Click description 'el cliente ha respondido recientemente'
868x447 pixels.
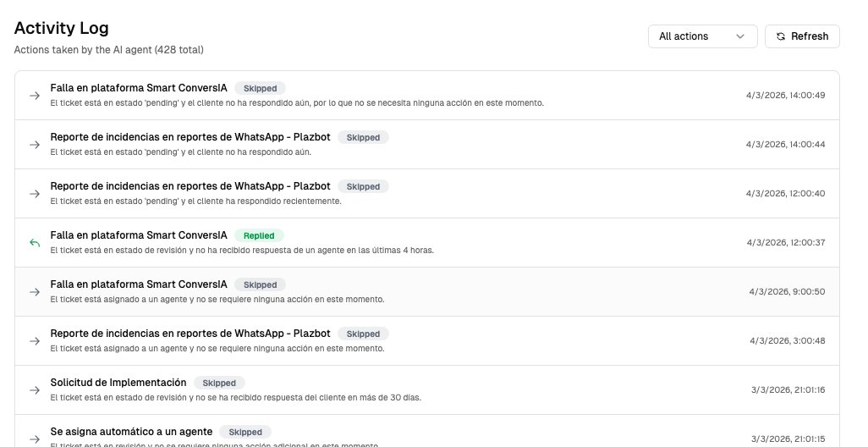[x=196, y=201]
